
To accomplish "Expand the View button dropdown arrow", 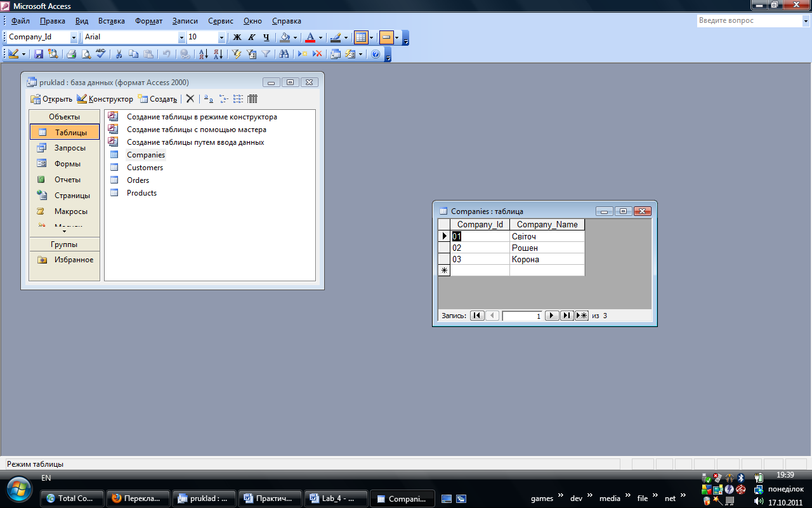I will click(24, 55).
